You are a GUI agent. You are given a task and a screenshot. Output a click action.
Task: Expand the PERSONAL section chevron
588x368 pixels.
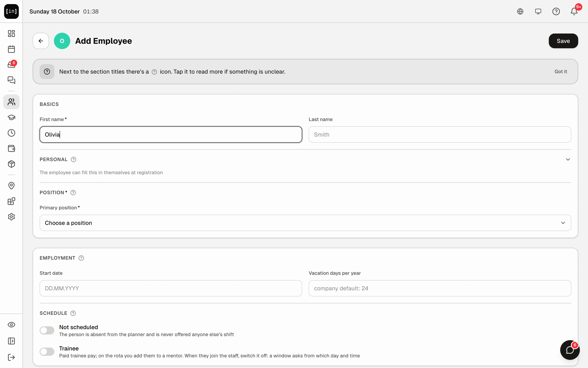(568, 159)
